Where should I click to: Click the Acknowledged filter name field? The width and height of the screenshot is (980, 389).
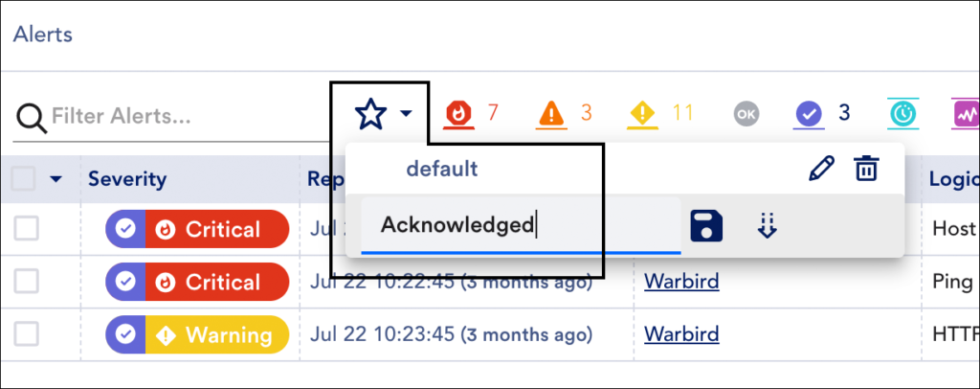tap(521, 226)
